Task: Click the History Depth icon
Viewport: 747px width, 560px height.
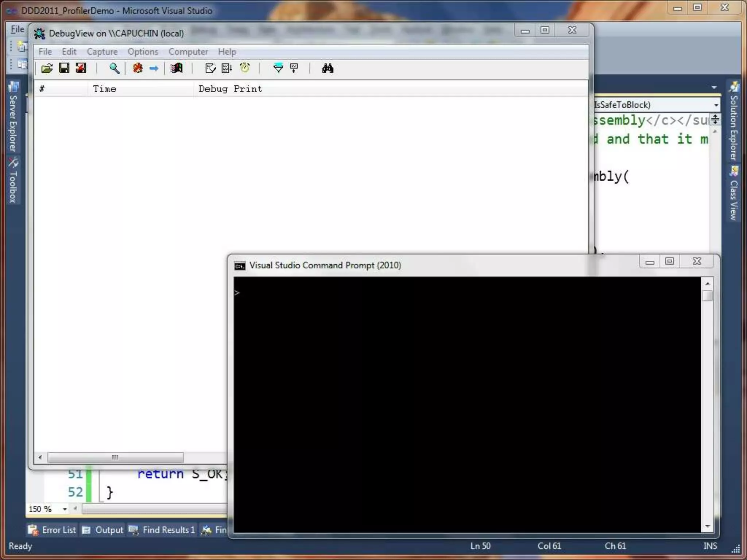Action: (x=294, y=68)
